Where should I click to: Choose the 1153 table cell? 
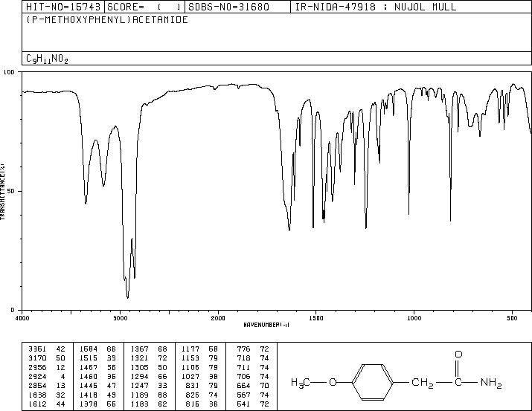pyautogui.click(x=190, y=358)
